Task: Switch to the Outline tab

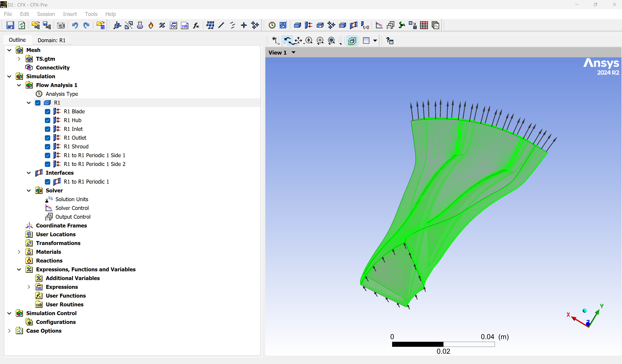Action: point(17,40)
